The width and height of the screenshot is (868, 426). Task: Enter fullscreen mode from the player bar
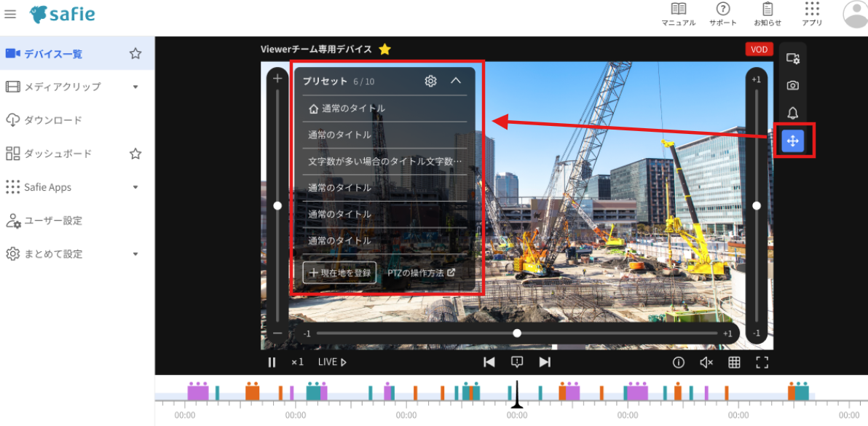(x=762, y=362)
